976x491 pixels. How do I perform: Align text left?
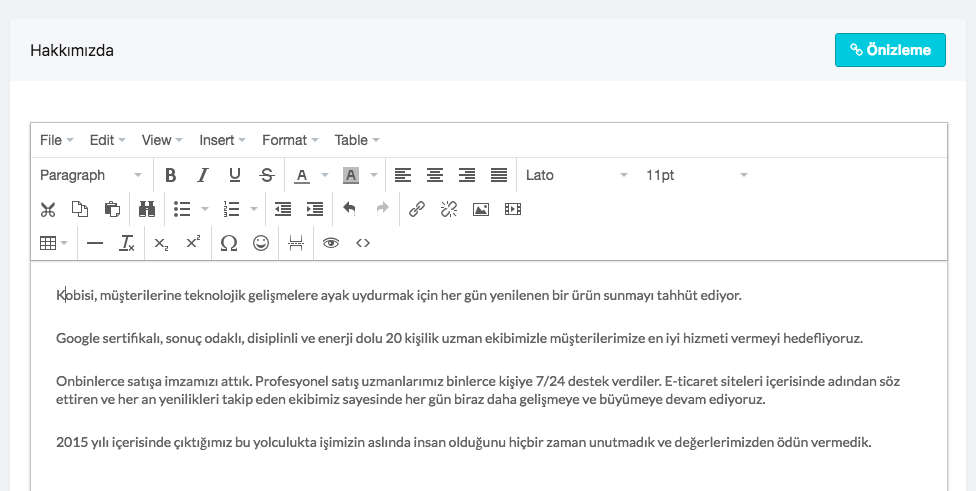[x=403, y=175]
